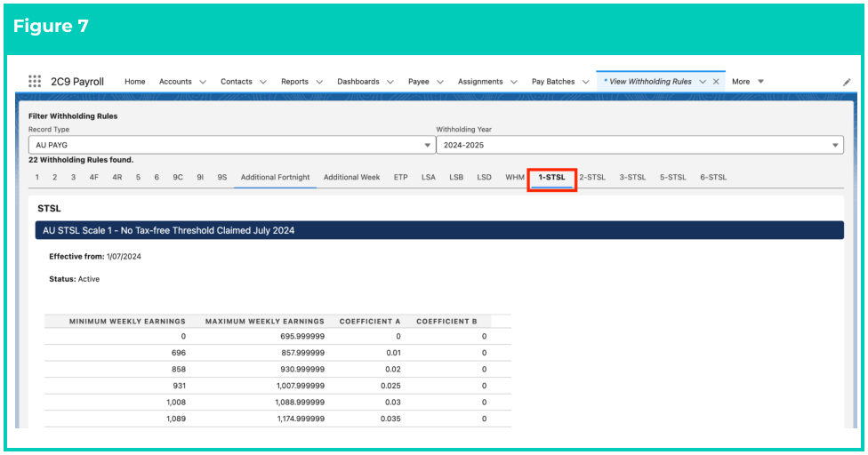The image size is (868, 455).
Task: Click the 2C9 Payroll app name
Action: coord(77,82)
